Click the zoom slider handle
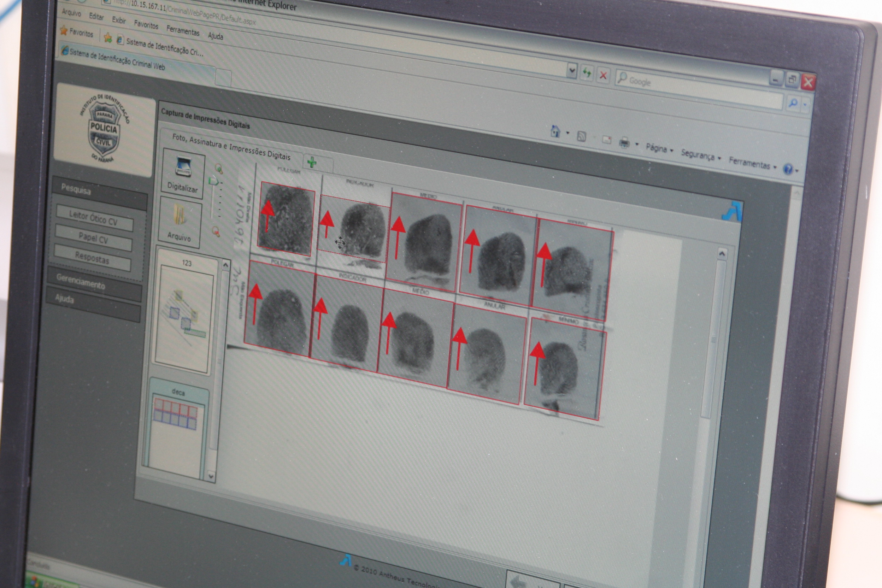Viewport: 882px width, 588px height. [214, 181]
